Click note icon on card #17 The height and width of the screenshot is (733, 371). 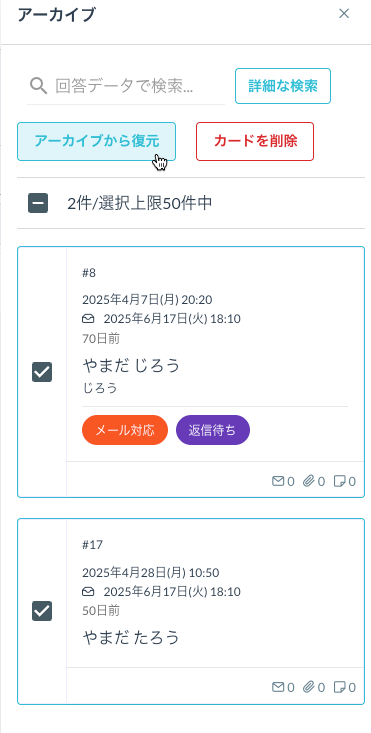click(339, 687)
